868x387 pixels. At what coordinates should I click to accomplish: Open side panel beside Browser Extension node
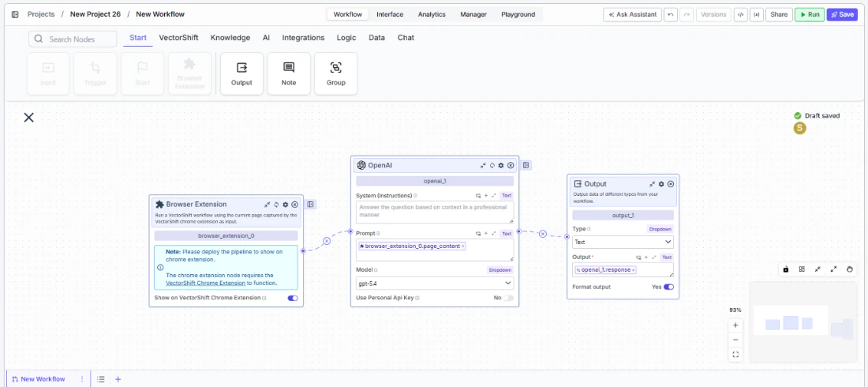(311, 205)
